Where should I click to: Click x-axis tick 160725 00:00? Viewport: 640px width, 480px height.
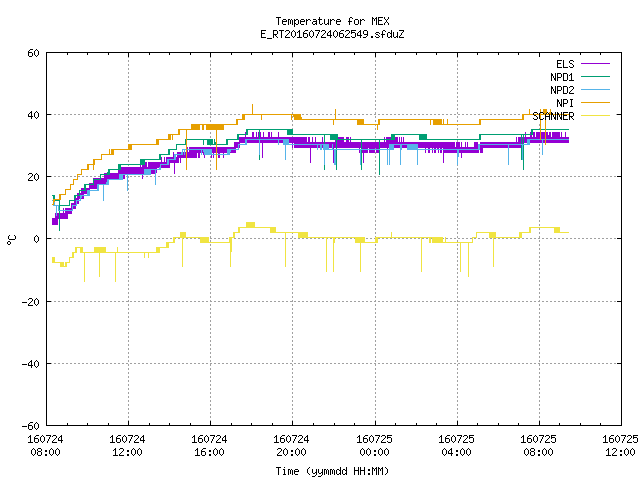pos(374,446)
